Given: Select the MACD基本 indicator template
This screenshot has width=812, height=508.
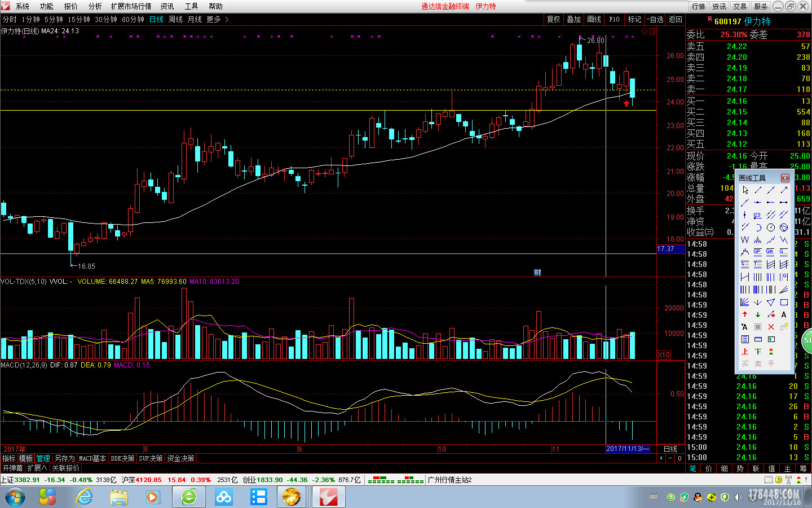Looking at the screenshot, I should [92, 458].
